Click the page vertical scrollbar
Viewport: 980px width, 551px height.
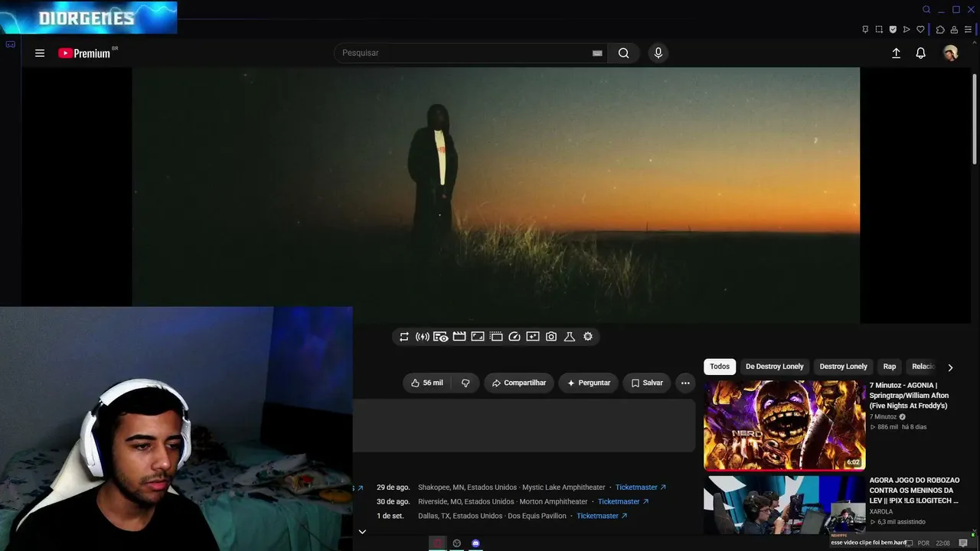(975, 119)
